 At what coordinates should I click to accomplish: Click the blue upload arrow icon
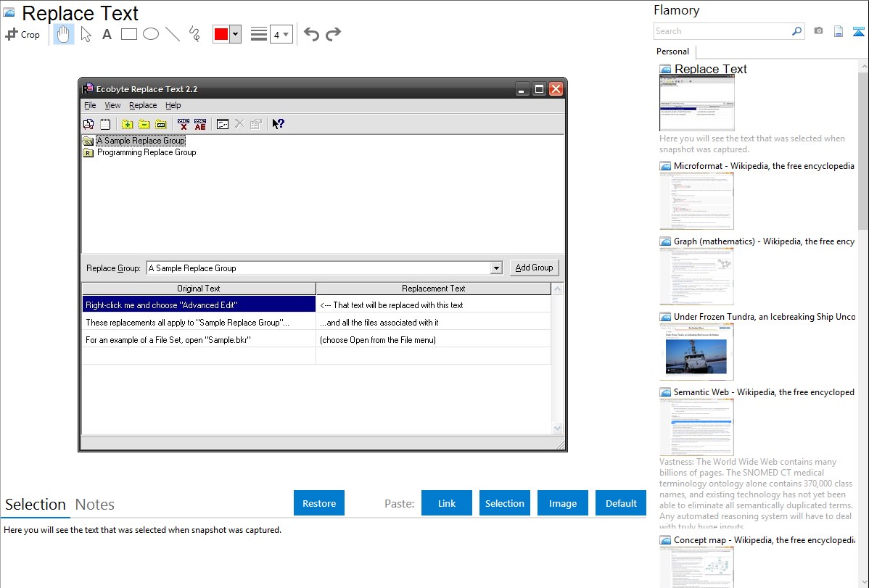coord(859,31)
